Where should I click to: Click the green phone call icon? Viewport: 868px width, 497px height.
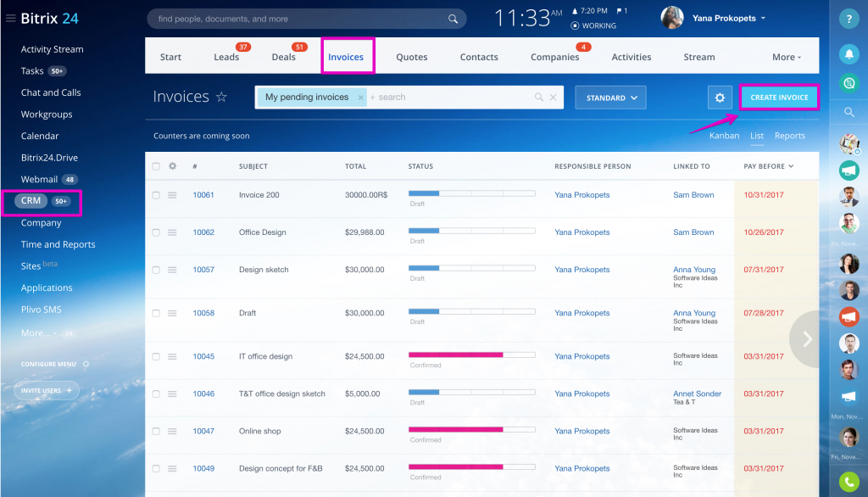pyautogui.click(x=849, y=482)
